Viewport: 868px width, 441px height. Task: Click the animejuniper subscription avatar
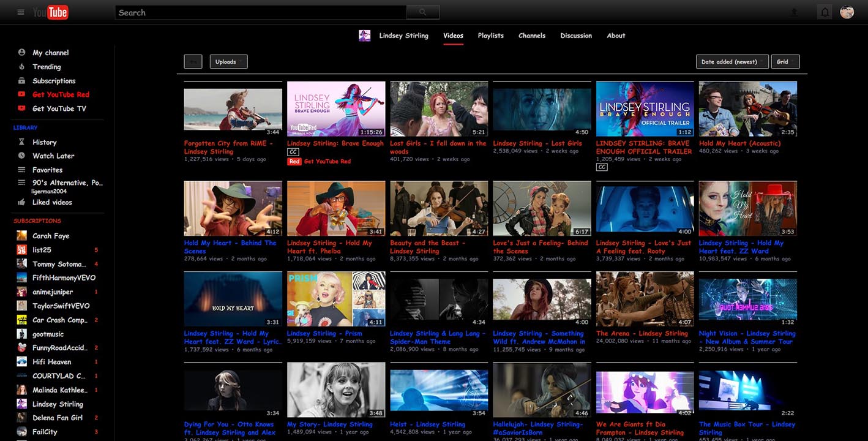(22, 292)
